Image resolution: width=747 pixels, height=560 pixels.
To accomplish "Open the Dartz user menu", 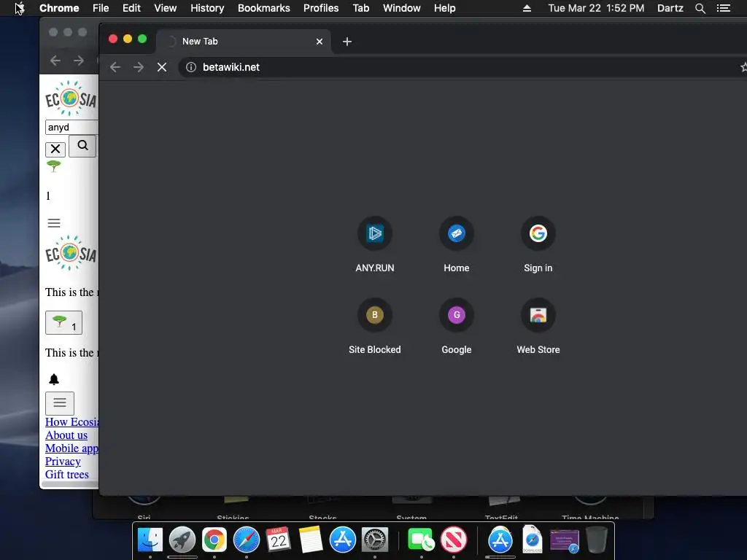I will [670, 8].
